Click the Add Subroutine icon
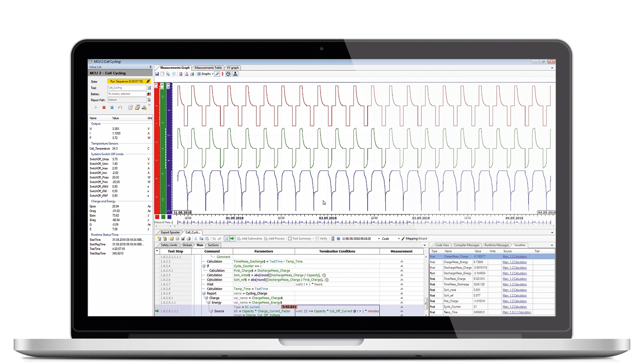This screenshot has width=644, height=362. tap(238, 239)
